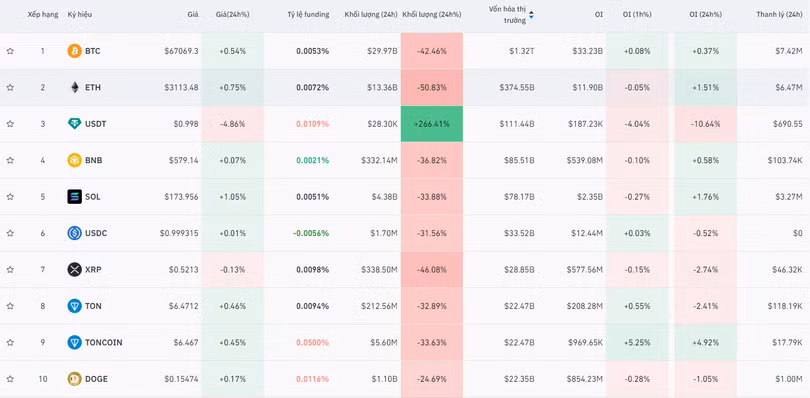Favorite ETH with its star
This screenshot has height=398, width=810.
pos(10,87)
